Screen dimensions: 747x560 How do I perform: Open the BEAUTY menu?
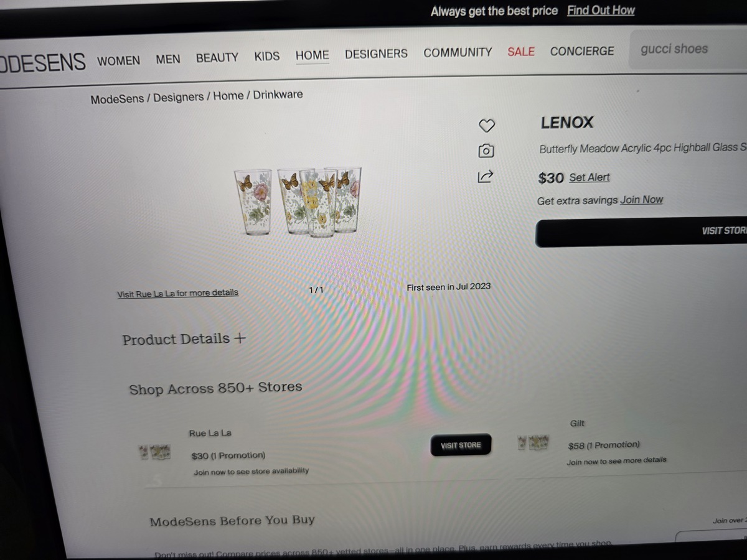[x=217, y=57]
